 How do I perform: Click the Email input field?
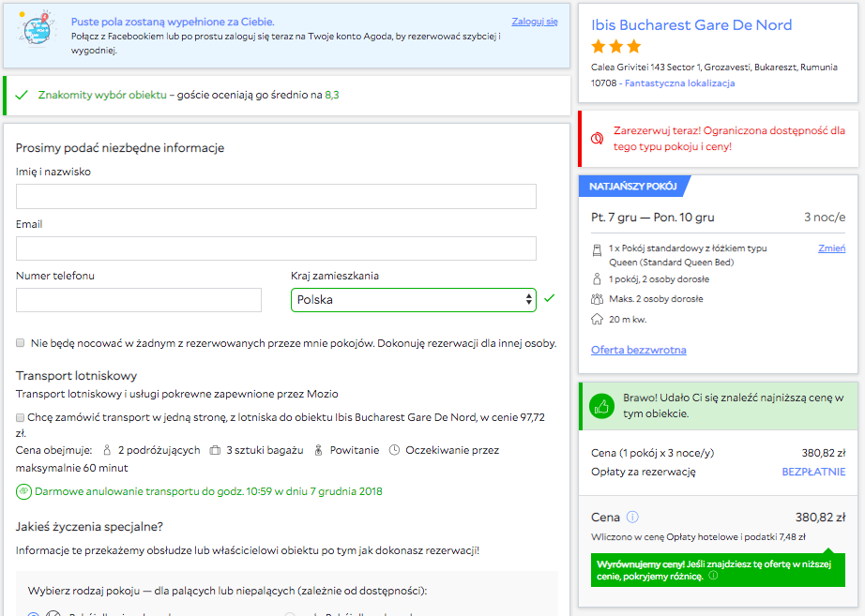276,248
